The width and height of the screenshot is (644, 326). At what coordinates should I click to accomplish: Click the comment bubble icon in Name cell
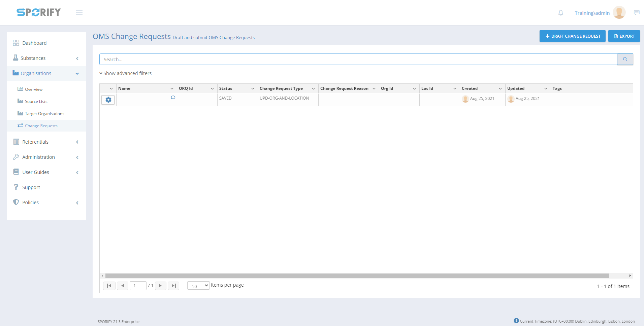click(x=173, y=98)
